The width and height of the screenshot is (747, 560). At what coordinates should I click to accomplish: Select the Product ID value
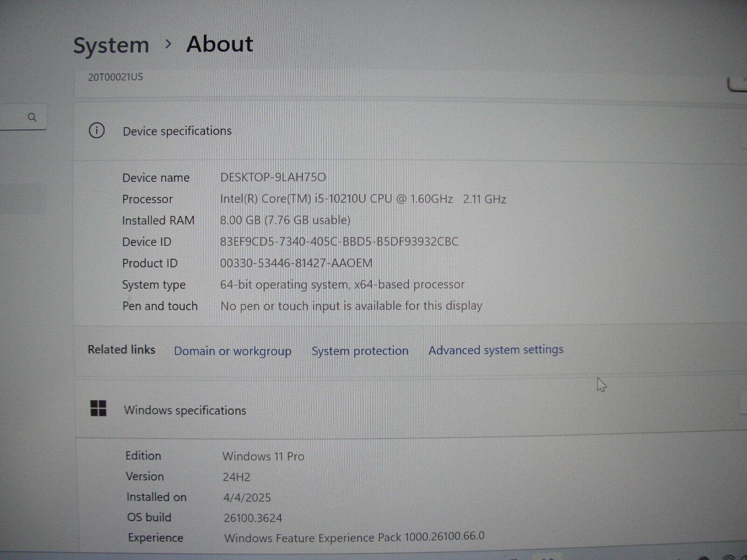tap(297, 263)
